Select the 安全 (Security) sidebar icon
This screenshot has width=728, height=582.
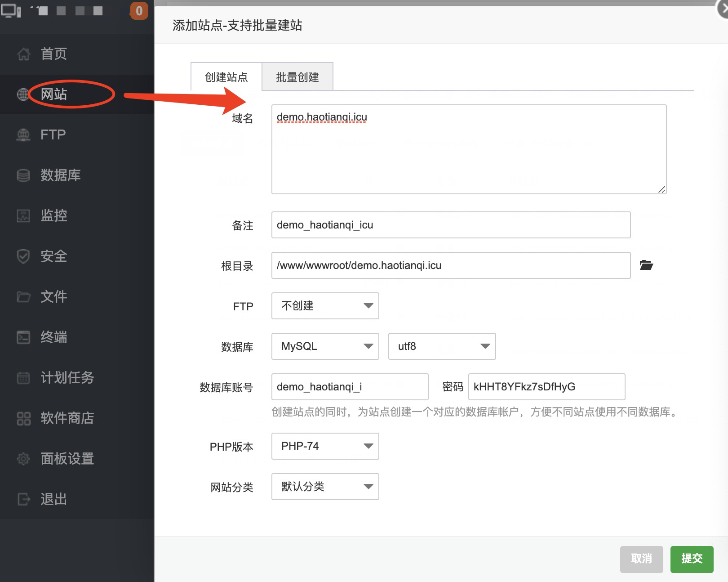click(x=23, y=256)
